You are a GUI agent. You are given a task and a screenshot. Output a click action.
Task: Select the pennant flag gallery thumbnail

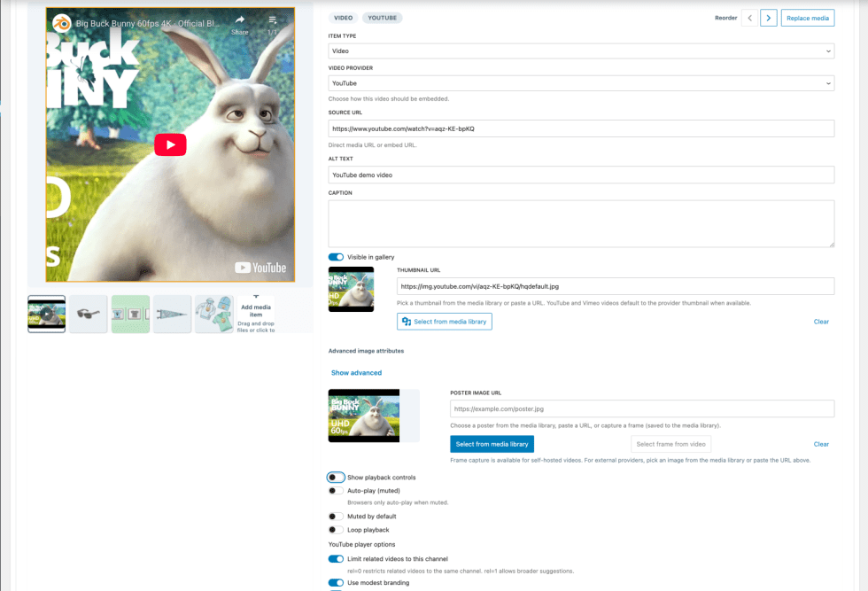(172, 314)
